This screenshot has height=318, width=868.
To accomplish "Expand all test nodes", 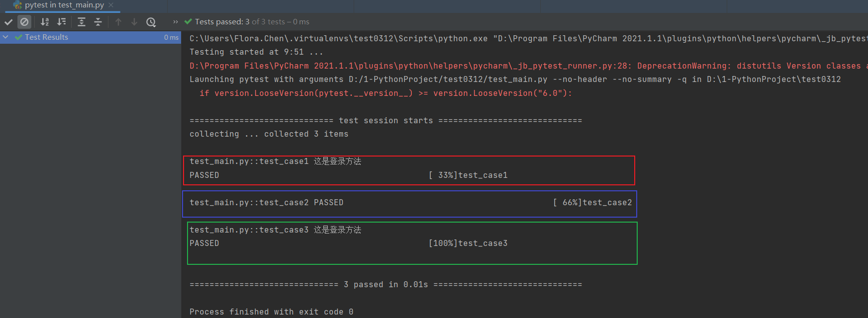I will (x=82, y=22).
